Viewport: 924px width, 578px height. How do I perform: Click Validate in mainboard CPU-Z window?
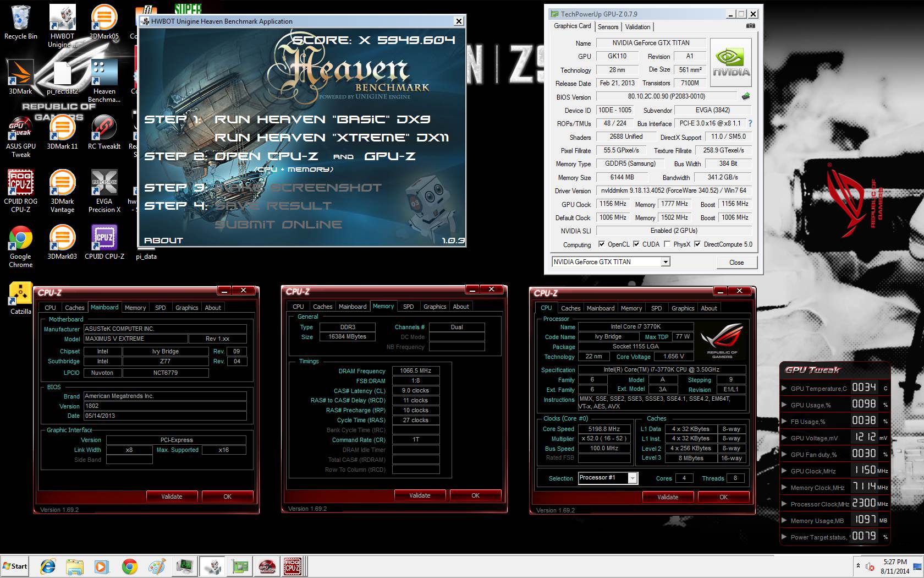pos(172,497)
